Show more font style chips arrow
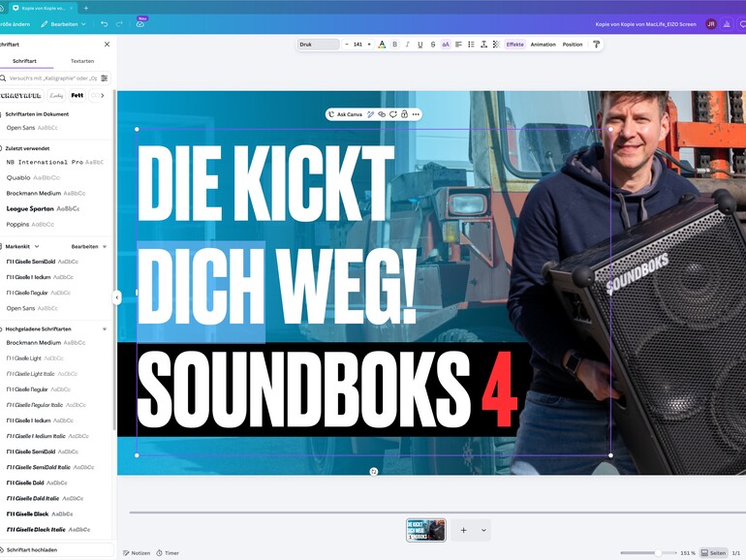The image size is (746, 560). coord(103,96)
